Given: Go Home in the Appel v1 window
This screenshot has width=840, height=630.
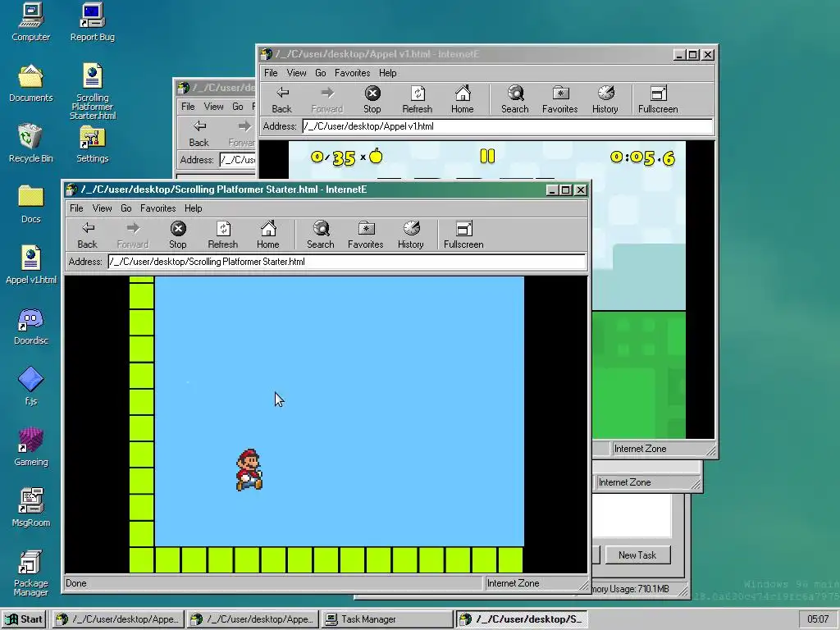Looking at the screenshot, I should tap(463, 99).
